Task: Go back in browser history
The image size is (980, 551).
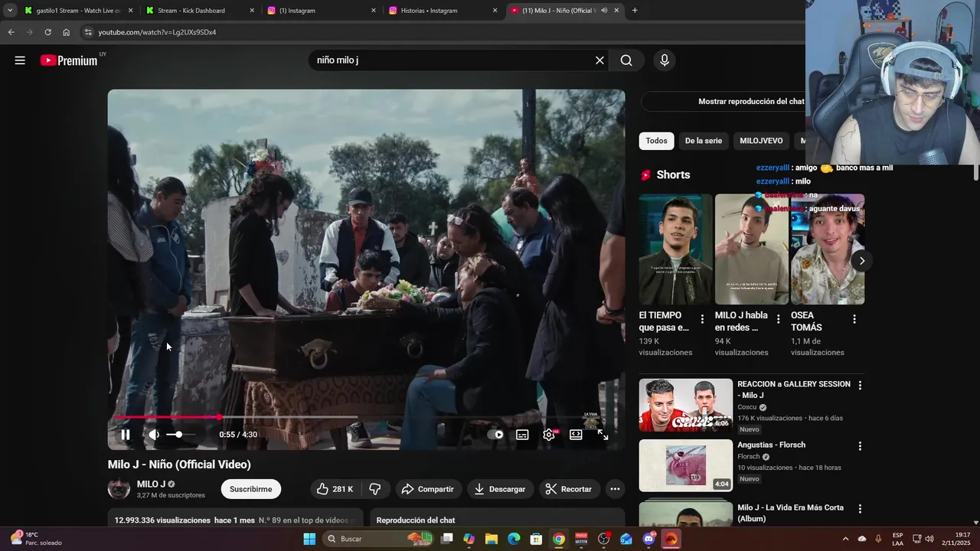Action: 11,32
